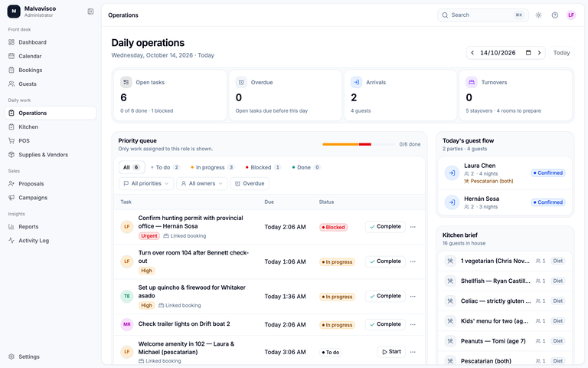
Task: Select the All tasks tab
Action: [132, 167]
